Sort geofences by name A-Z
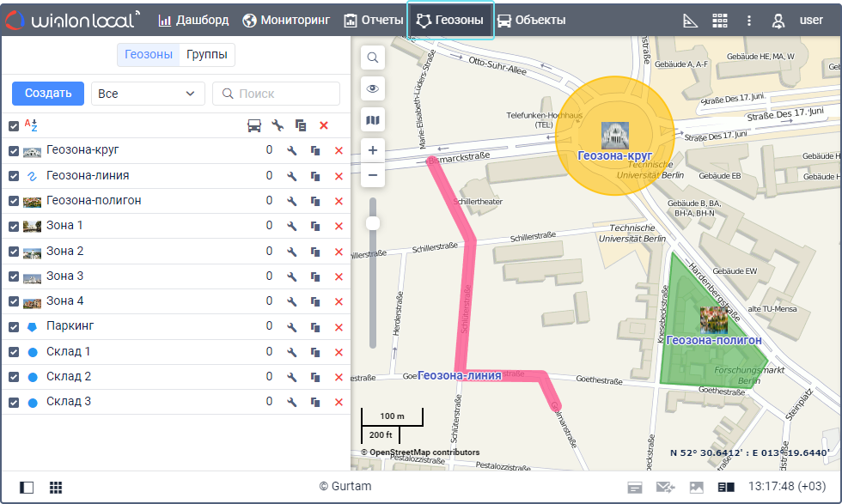Screen dimensions: 842x504 pos(31,125)
